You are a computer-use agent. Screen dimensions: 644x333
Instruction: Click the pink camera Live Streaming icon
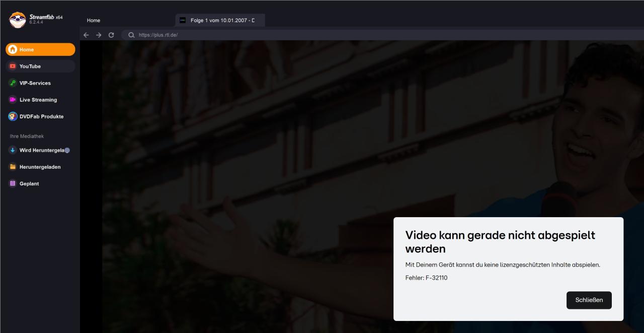tap(13, 100)
